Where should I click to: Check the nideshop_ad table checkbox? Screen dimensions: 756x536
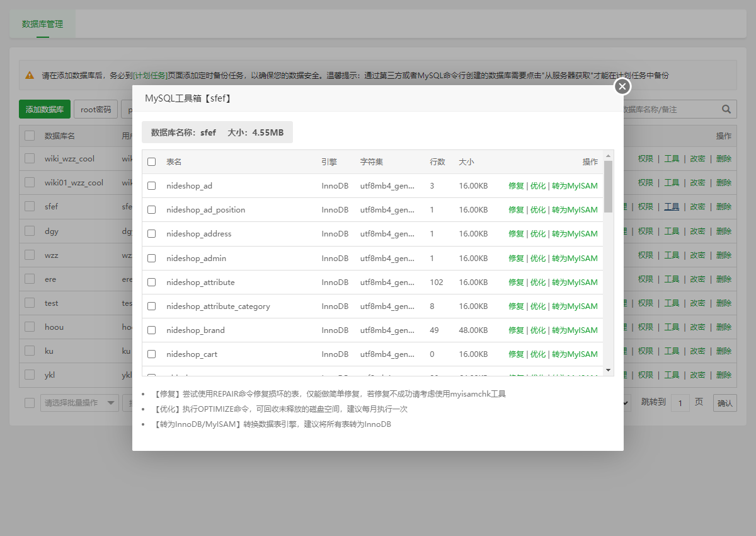click(x=151, y=186)
